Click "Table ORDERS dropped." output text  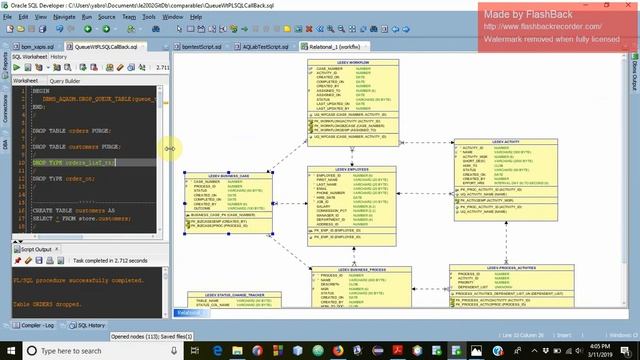[47, 304]
